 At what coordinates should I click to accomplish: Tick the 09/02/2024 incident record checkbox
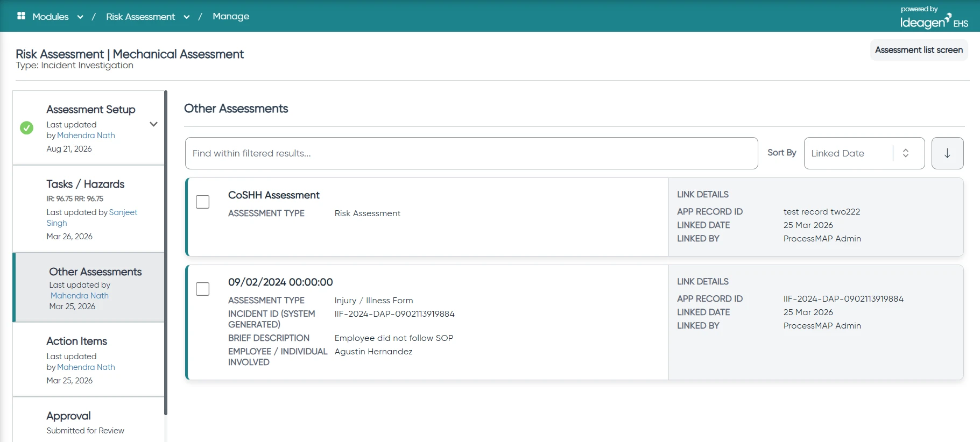point(202,289)
